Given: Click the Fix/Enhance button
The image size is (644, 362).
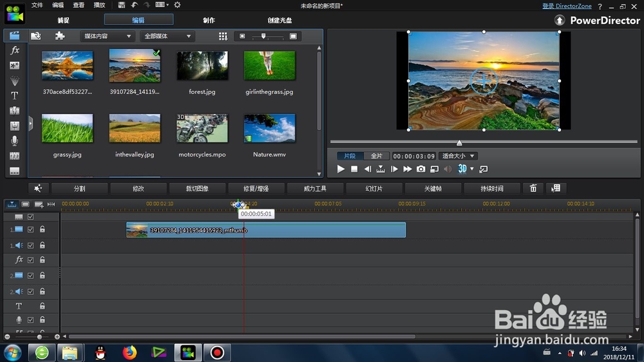Looking at the screenshot, I should 256,188.
